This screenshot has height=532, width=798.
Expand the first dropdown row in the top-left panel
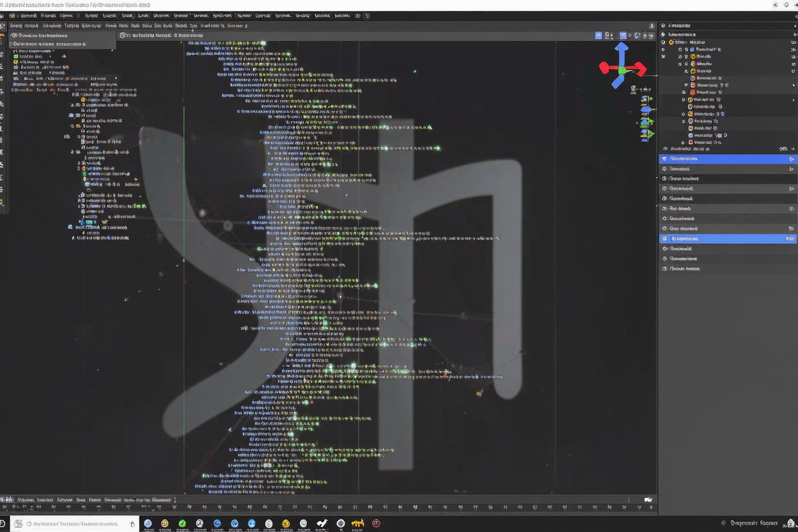pyautogui.click(x=14, y=36)
